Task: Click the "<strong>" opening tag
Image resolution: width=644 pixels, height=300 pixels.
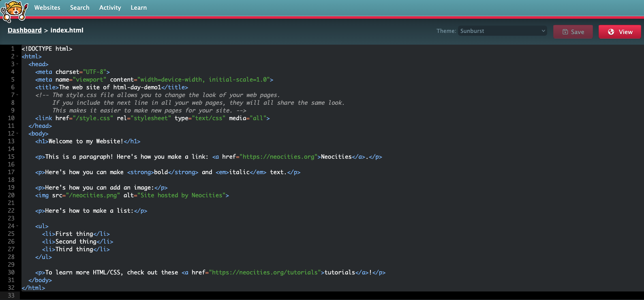Action: 141,172
